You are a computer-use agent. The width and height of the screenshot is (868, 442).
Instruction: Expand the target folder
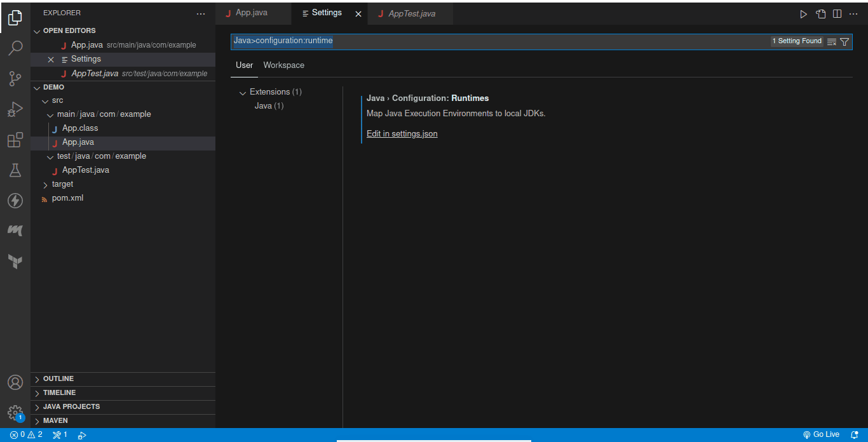click(x=45, y=185)
